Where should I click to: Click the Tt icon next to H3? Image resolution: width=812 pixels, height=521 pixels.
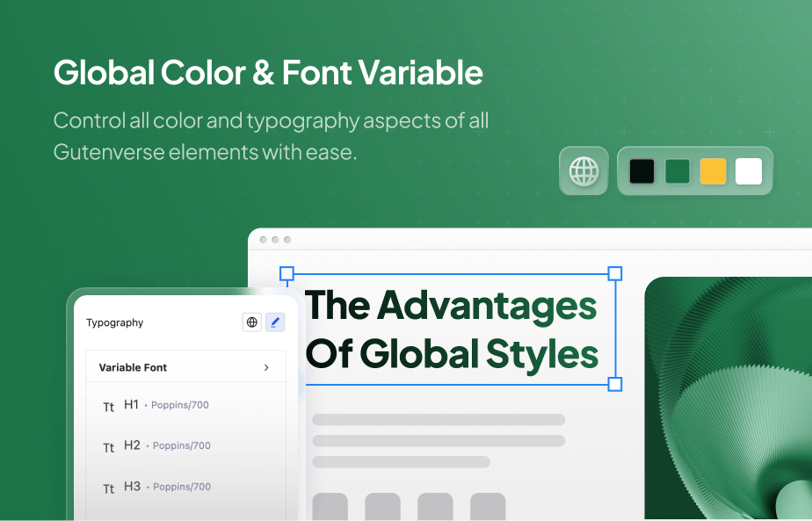point(108,488)
